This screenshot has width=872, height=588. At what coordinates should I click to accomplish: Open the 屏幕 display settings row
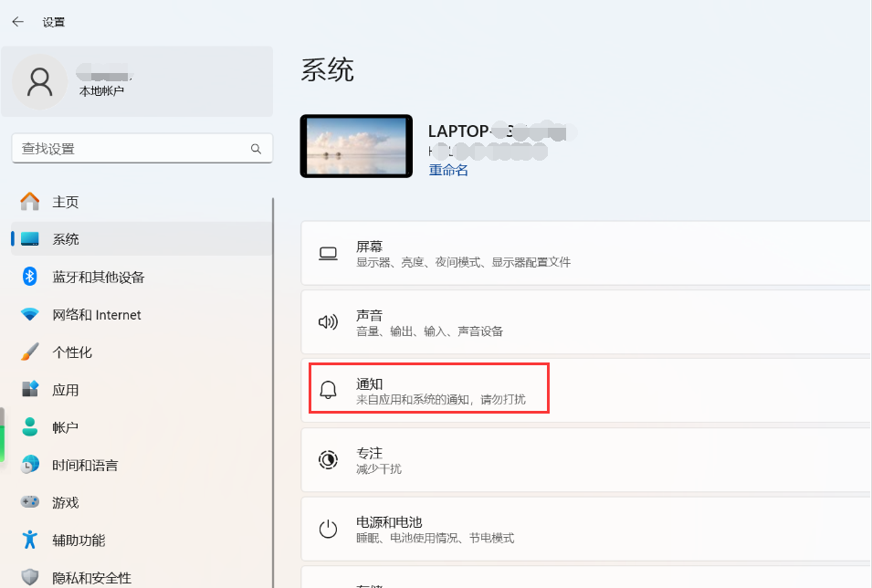pyautogui.click(x=584, y=254)
